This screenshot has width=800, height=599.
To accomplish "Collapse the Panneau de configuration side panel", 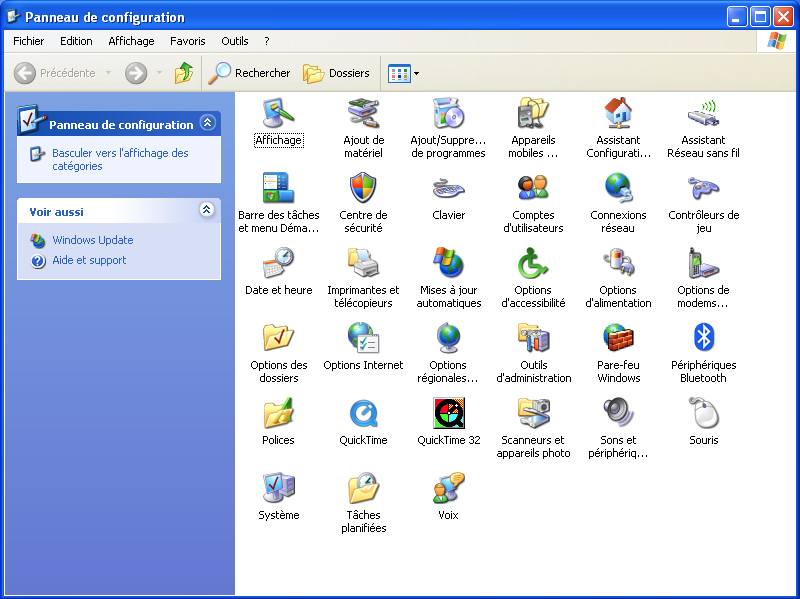I will 208,122.
